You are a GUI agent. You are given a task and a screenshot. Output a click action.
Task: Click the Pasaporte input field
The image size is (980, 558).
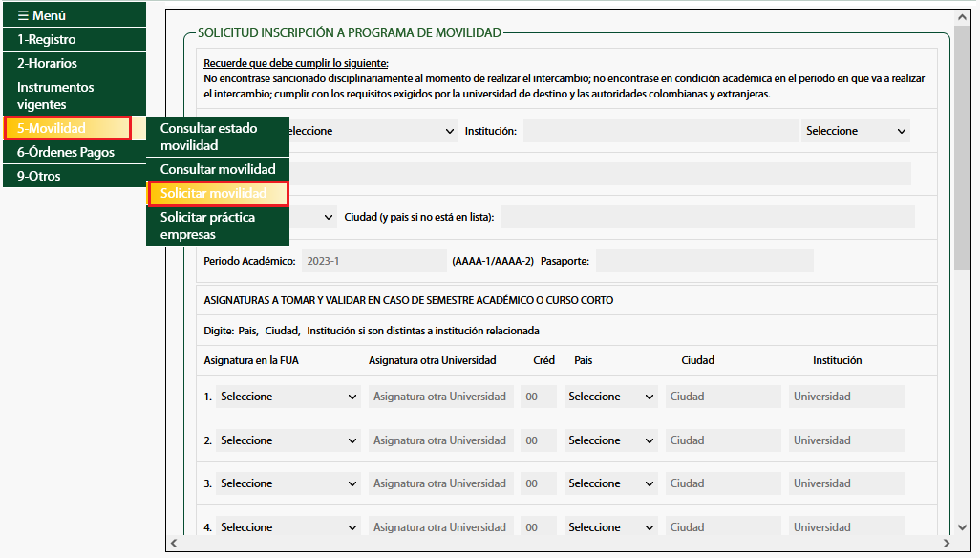point(704,261)
